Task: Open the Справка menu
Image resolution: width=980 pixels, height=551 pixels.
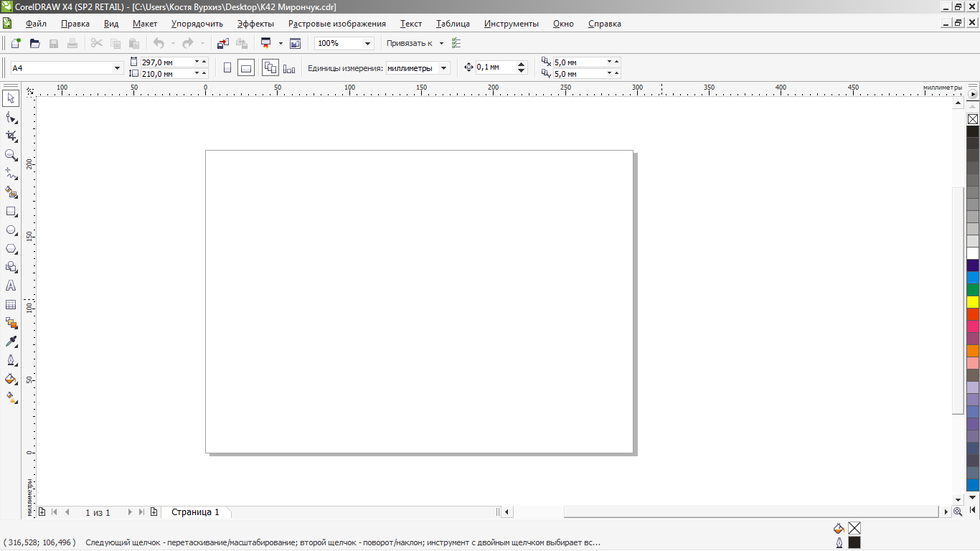Action: (x=605, y=23)
